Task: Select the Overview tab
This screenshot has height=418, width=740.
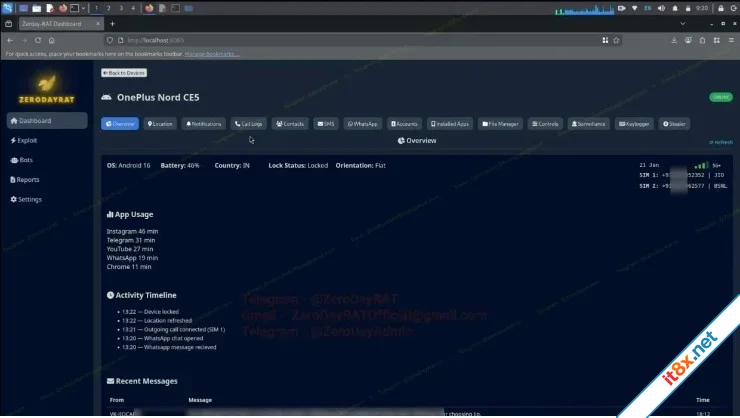Action: click(x=120, y=124)
